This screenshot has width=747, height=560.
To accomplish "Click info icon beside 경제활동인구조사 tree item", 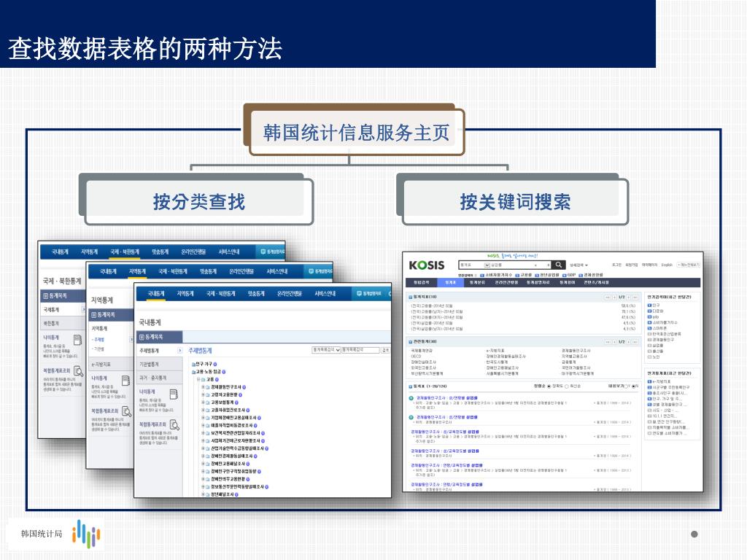I will pyautogui.click(x=244, y=387).
